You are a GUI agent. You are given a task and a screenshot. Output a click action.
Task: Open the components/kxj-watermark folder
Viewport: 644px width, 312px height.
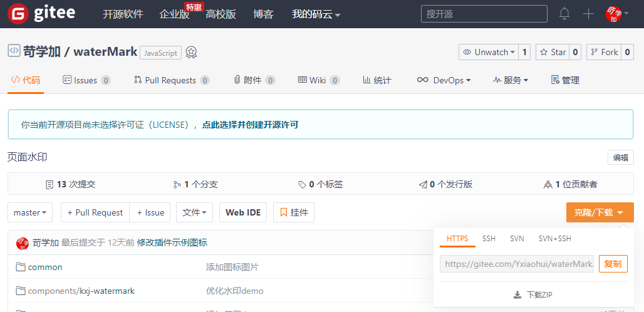[81, 291]
